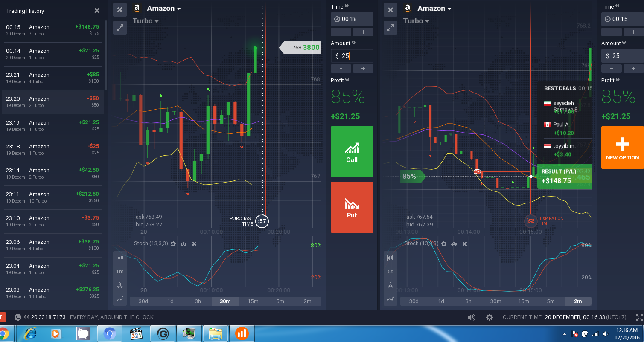
Task: Increase the amount below the $ 25 cursor field
Action: click(363, 69)
